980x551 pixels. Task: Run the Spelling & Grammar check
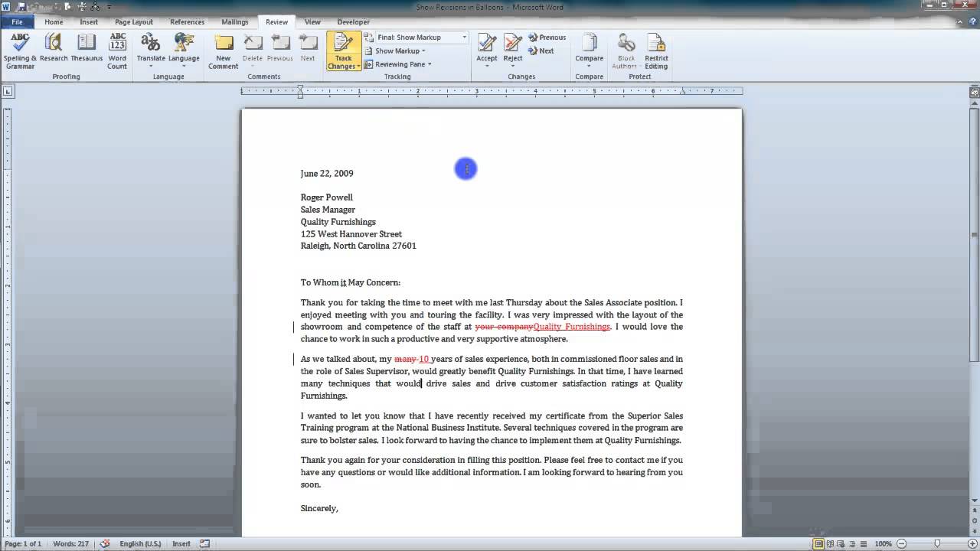point(20,51)
